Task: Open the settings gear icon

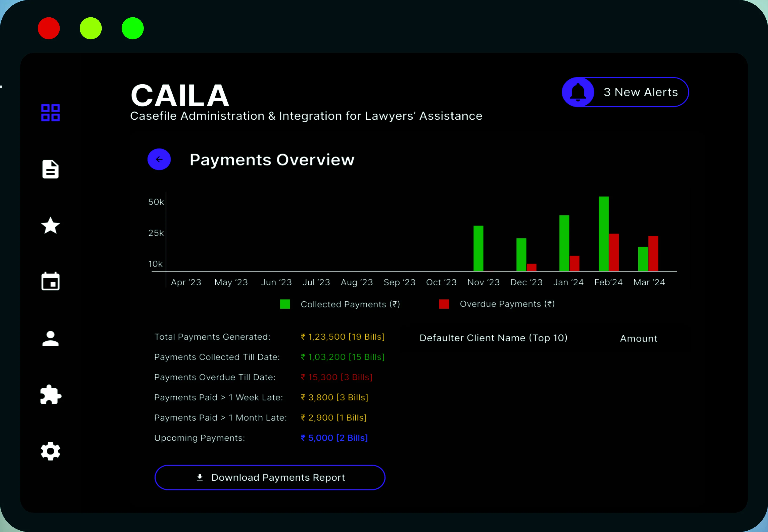Action: [x=50, y=451]
